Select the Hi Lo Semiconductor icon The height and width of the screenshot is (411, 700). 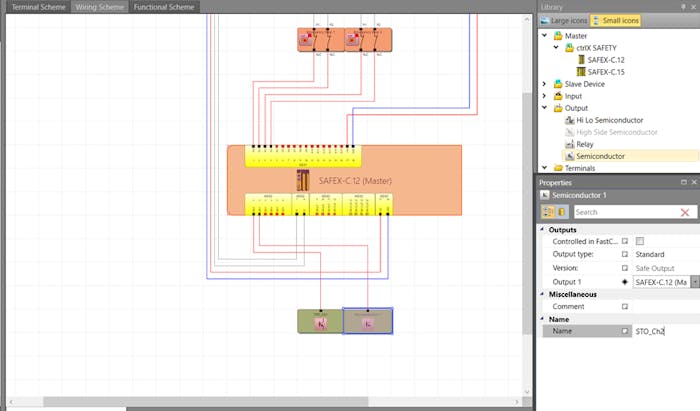[x=569, y=120]
